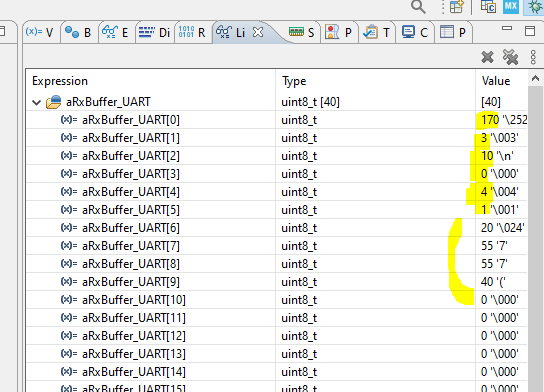Click variable icon beside aRxBuffer_UART[9]
544x392 pixels.
69,282
